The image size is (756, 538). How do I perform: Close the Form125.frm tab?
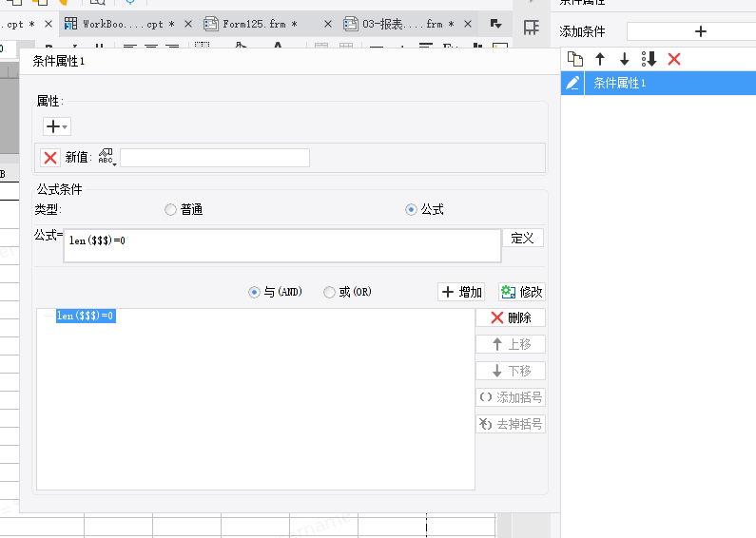pyautogui.click(x=328, y=24)
